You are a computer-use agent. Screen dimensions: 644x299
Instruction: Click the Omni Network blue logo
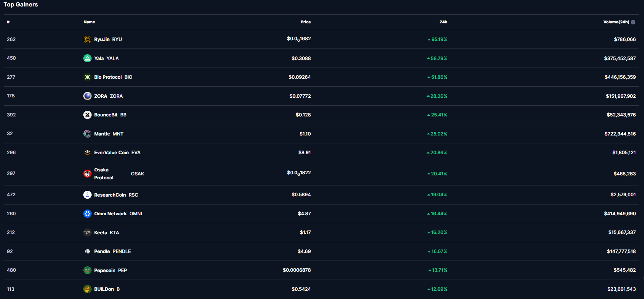87,213
